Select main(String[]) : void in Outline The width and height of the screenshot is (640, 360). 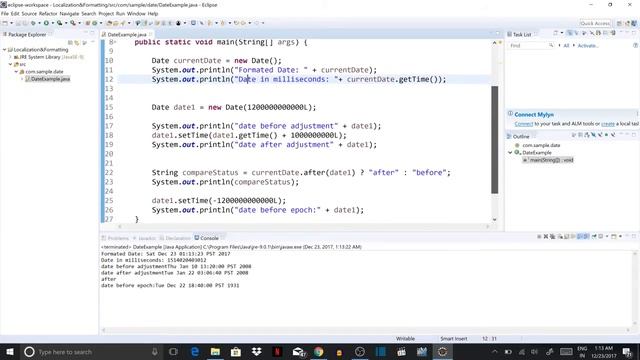[548, 160]
